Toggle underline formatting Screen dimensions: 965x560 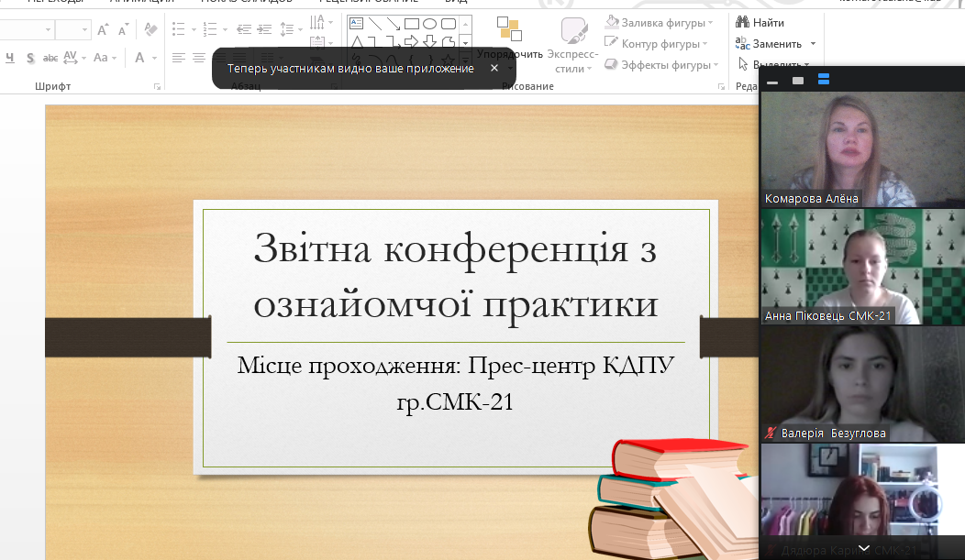coord(10,58)
